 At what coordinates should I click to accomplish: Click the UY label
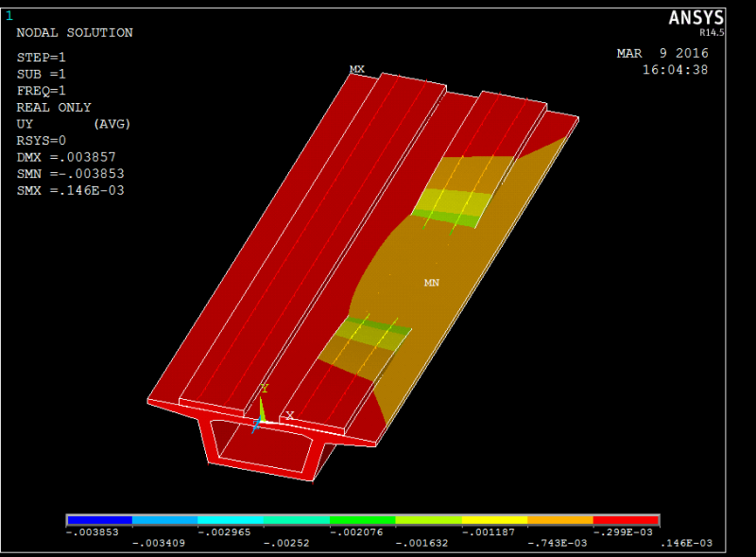(25, 124)
